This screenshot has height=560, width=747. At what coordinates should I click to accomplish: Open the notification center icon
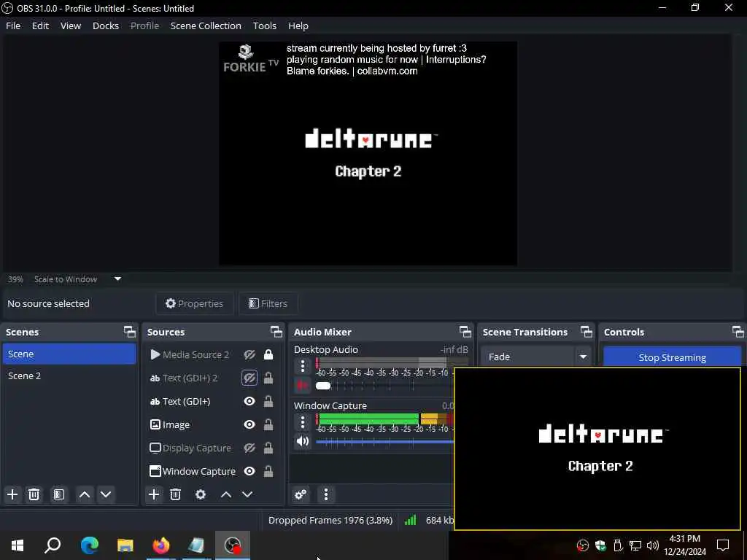click(x=723, y=545)
